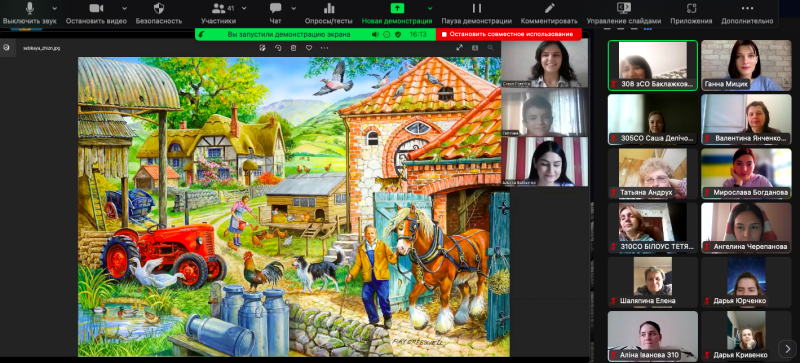Expand the green share options arrow
Image resolution: width=800 pixels, height=363 pixels.
click(430, 8)
